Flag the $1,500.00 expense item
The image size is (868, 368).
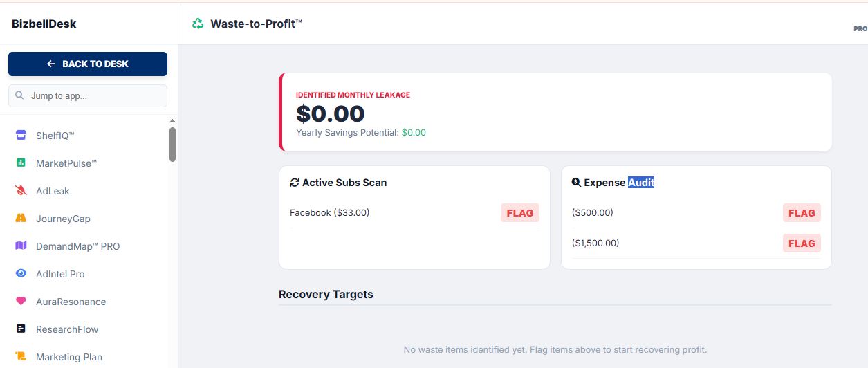pos(802,243)
